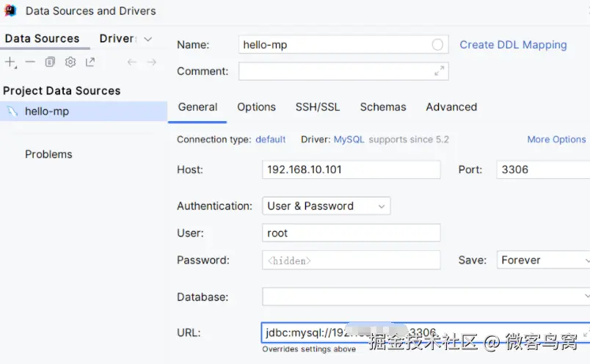The image size is (590, 364).
Task: Click the MySQL icon next to hello-mp
Action: 12,111
